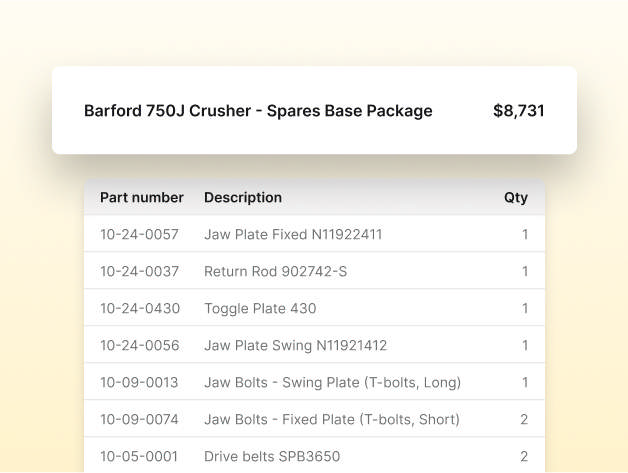This screenshot has height=473, width=628.
Task: Select part number 10-05-0001
Action: [x=139, y=457]
